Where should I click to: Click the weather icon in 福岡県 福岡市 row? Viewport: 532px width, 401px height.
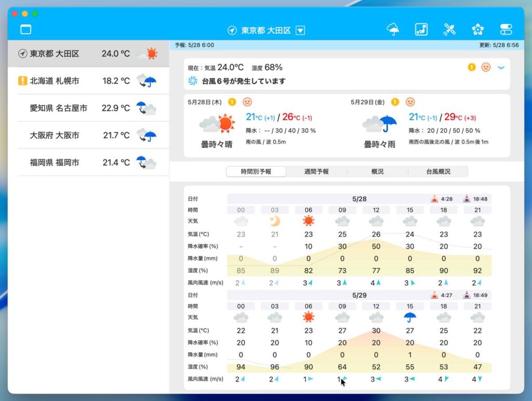(147, 163)
